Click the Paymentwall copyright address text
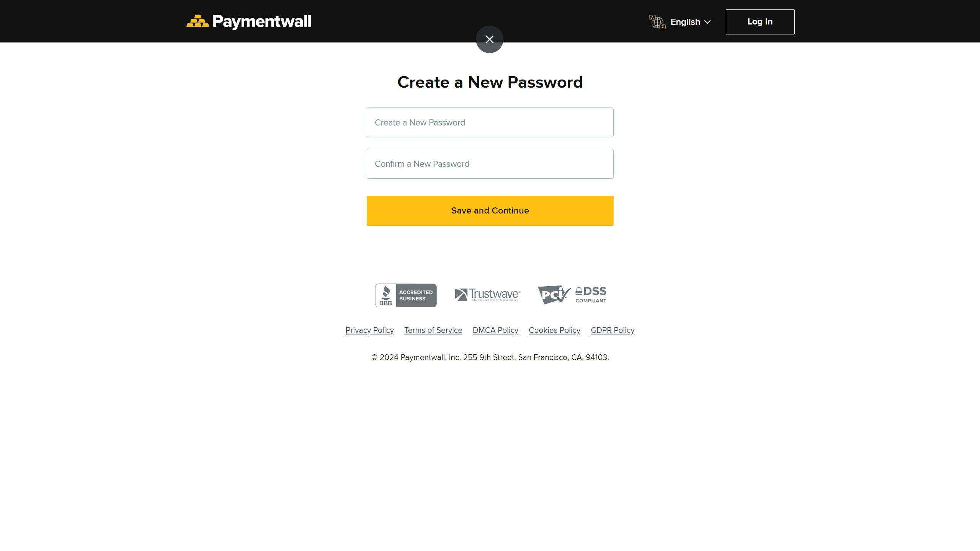980x551 pixels. pos(490,357)
